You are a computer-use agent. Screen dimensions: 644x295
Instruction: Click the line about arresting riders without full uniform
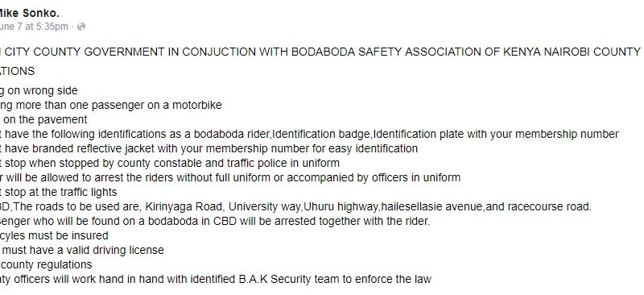230,178
